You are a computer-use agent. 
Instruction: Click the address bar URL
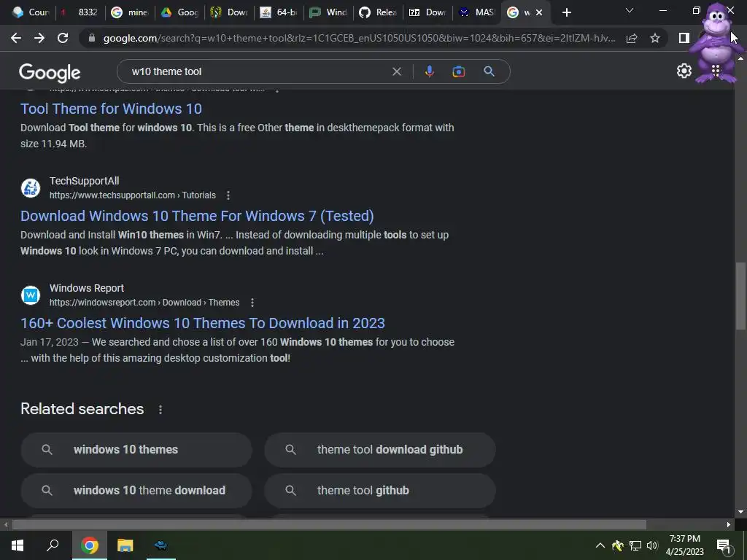[359, 38]
